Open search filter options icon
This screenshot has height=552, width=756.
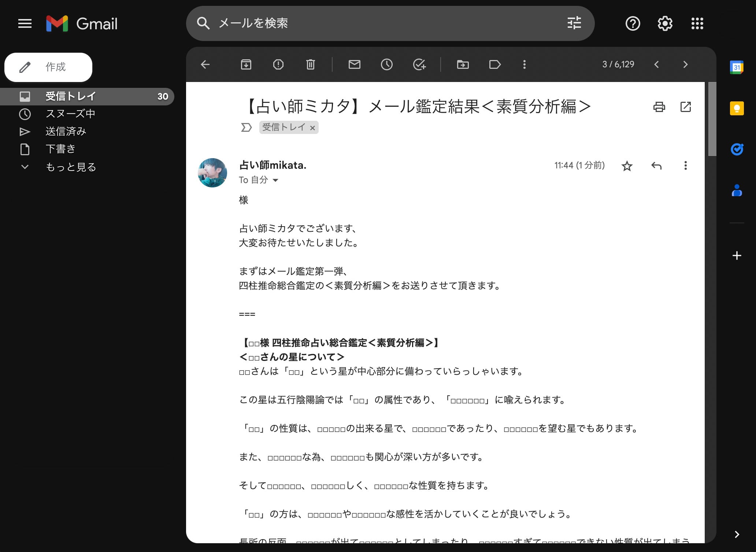[574, 23]
